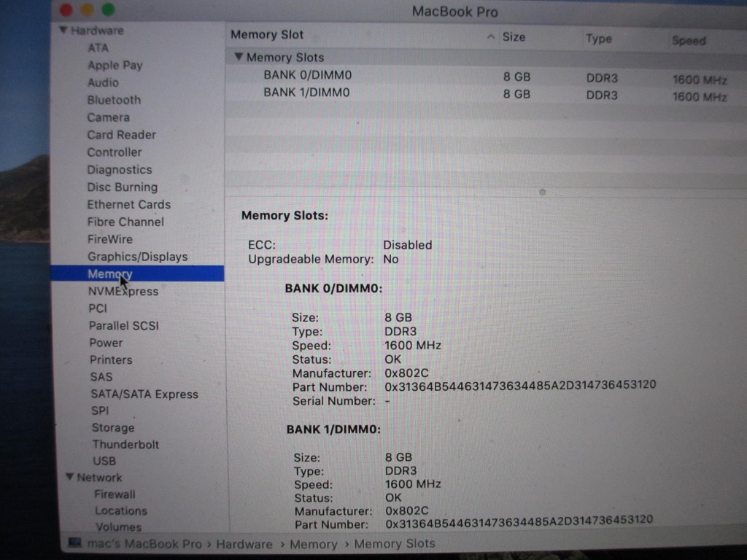Select NVMExpress in the sidebar
The width and height of the screenshot is (747, 560).
pyautogui.click(x=123, y=292)
